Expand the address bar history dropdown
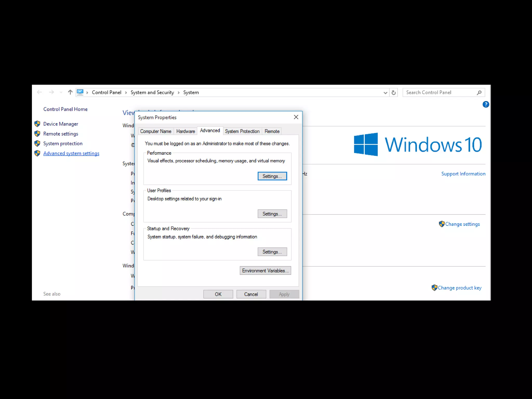Image resolution: width=532 pixels, height=399 pixels. 385,93
